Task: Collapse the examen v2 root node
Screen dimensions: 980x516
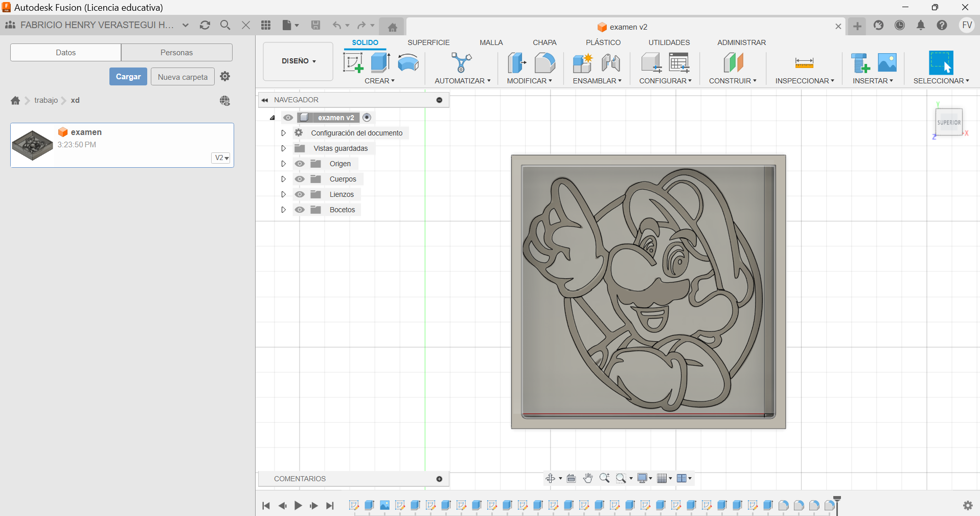Action: 272,118
